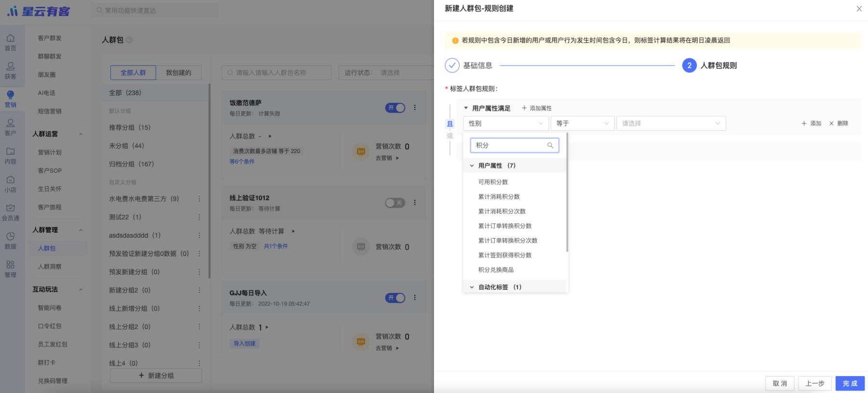Open the 营销计划 menu item

tap(50, 153)
